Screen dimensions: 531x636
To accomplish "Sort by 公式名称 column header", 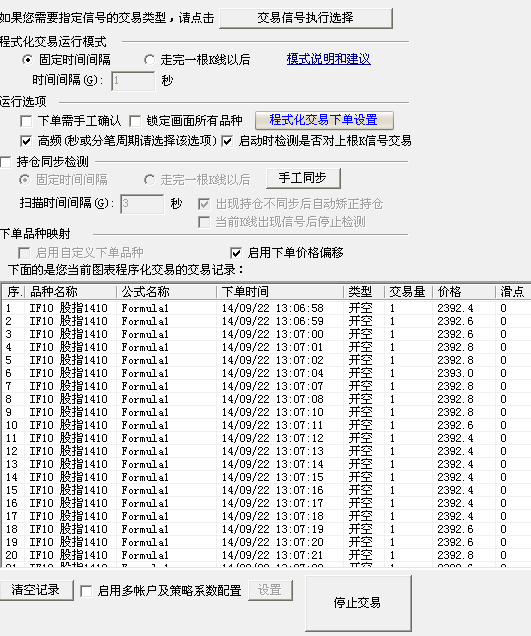I will click(x=167, y=292).
